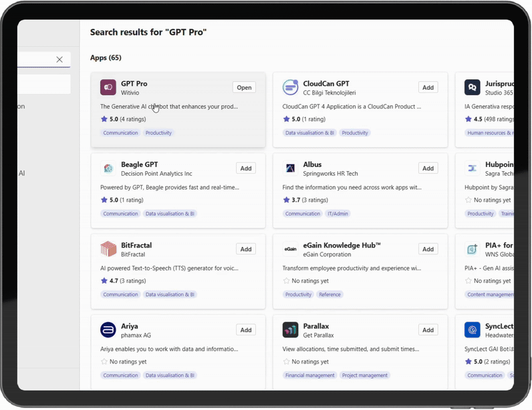532x410 pixels.
Task: Add the Parallax app
Action: 428,330
